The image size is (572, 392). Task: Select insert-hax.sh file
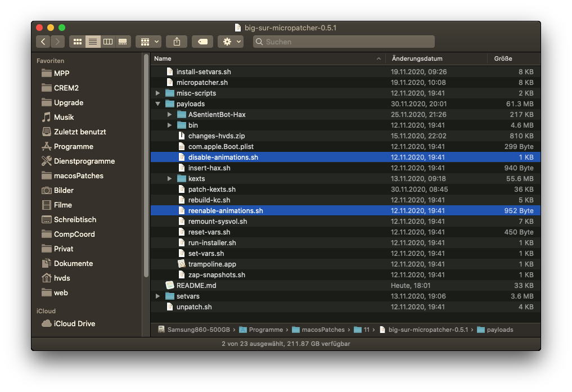345,168
